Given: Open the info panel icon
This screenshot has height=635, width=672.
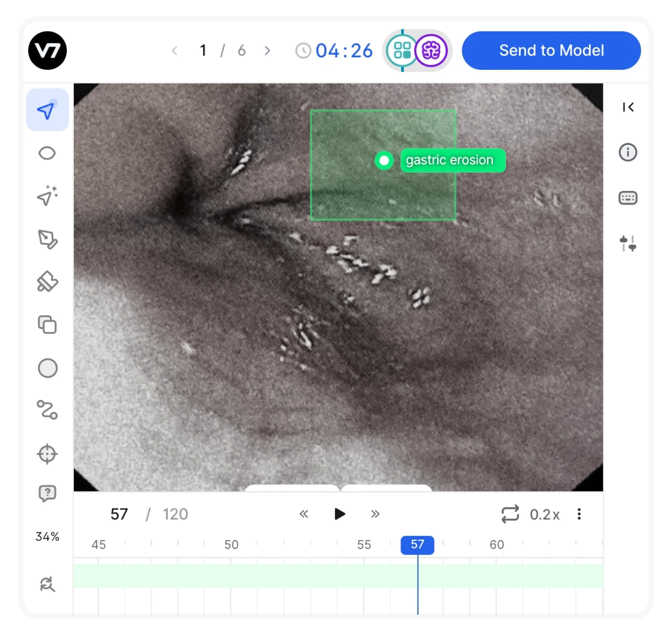Looking at the screenshot, I should pyautogui.click(x=628, y=152).
